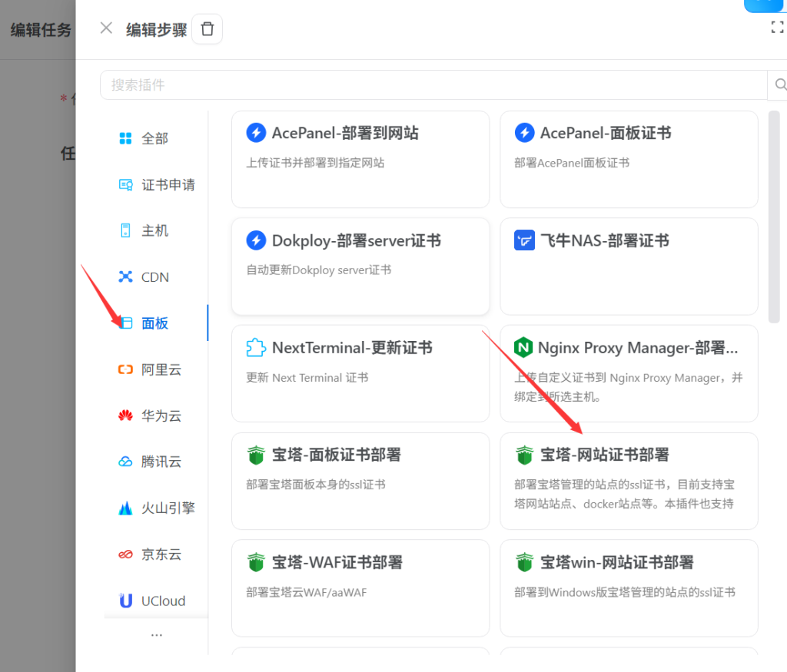Viewport: 787px width, 672px height.
Task: Click the UCloud U logo icon
Action: tap(125, 601)
